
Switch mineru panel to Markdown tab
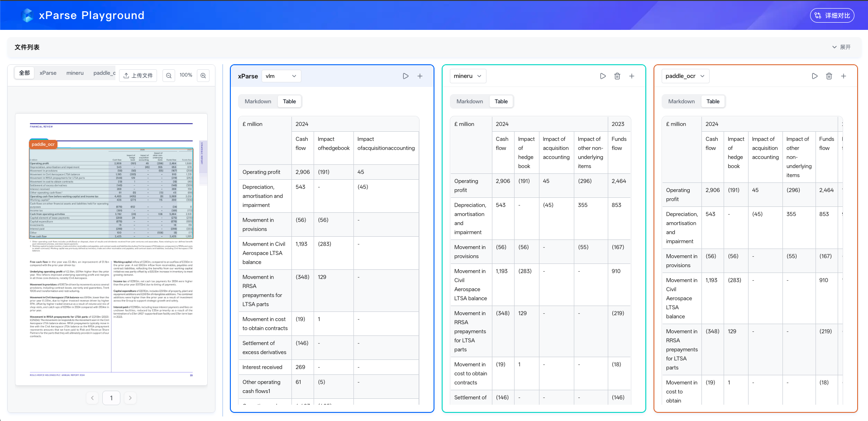coord(470,101)
